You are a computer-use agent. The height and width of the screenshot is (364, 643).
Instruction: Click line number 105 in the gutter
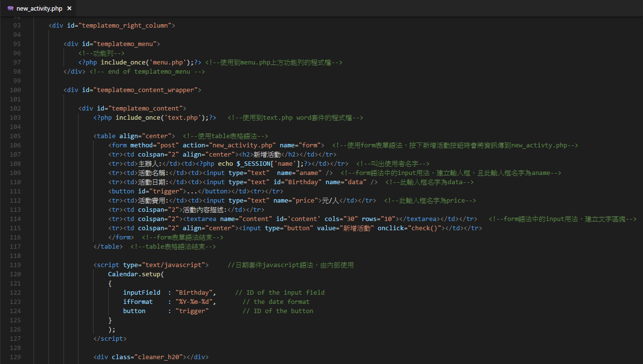pyautogui.click(x=16, y=136)
